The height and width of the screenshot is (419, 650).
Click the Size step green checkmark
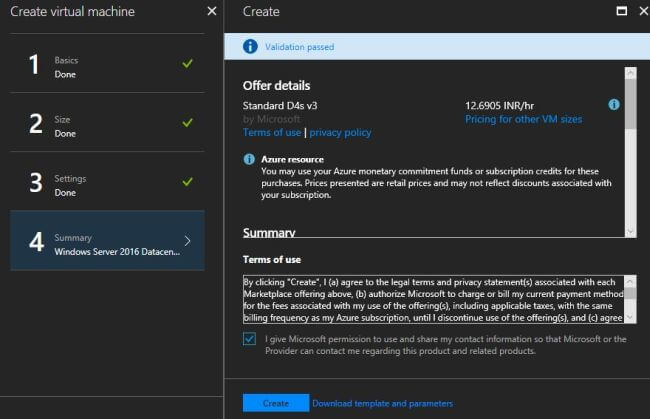(187, 123)
